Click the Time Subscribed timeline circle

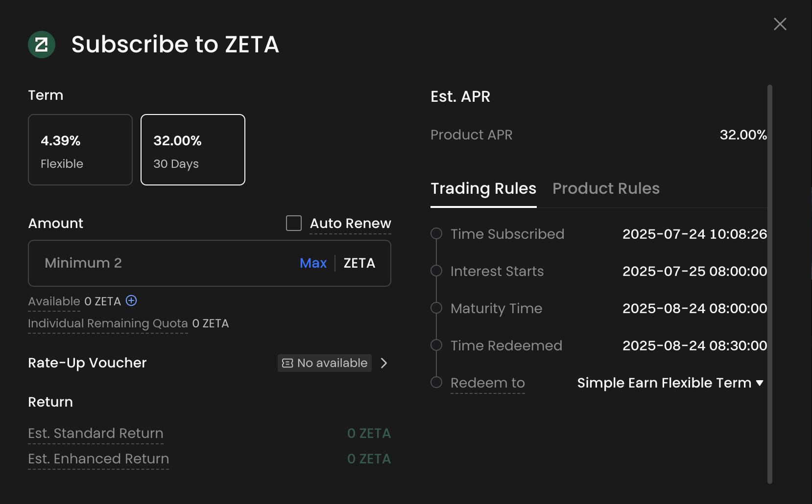[x=436, y=234]
